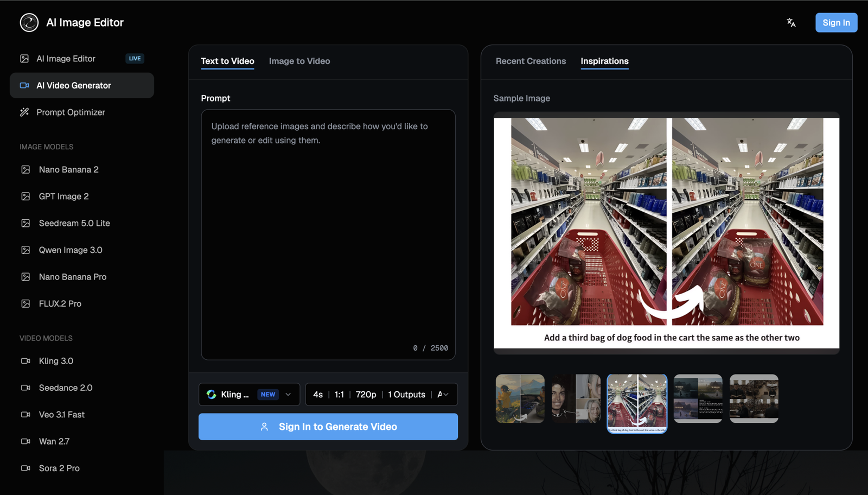Screen dimensions: 868x495
Task: Click the Kling 3.0 video camera icon
Action: point(25,361)
